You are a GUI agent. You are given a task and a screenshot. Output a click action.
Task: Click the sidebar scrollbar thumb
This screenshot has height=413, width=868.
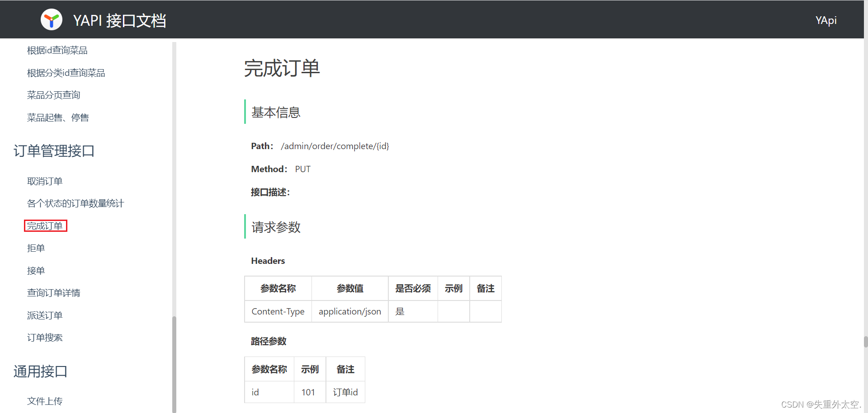tap(174, 364)
